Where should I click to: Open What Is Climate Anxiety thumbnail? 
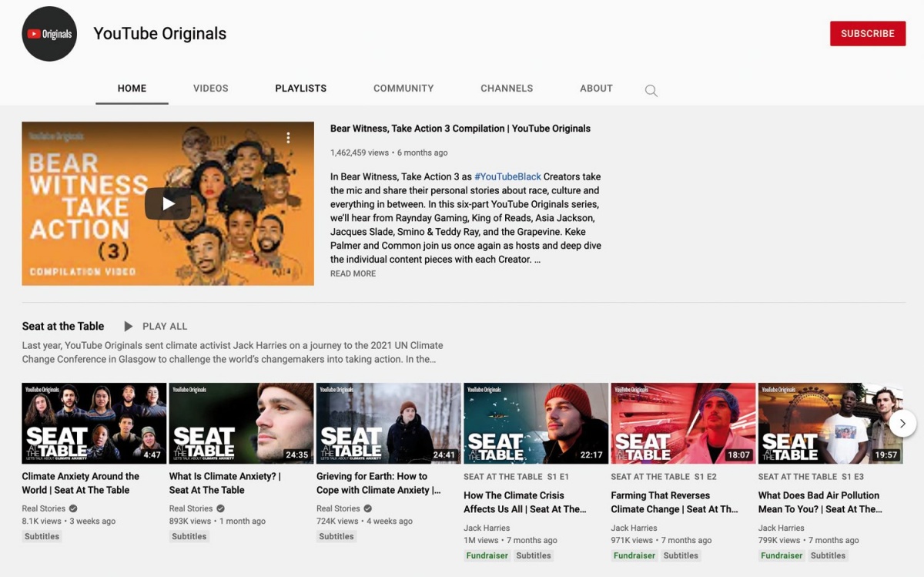point(241,424)
